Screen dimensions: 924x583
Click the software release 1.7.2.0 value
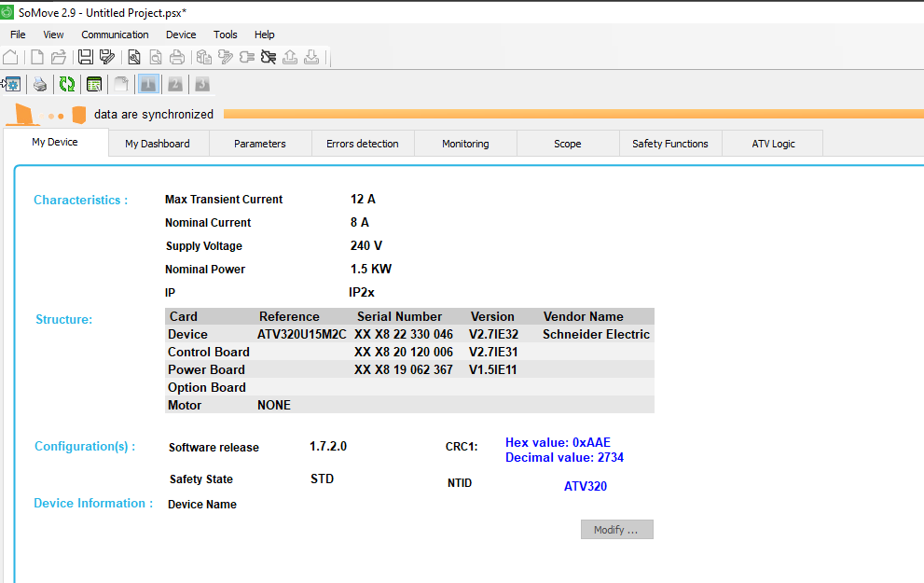(x=328, y=446)
